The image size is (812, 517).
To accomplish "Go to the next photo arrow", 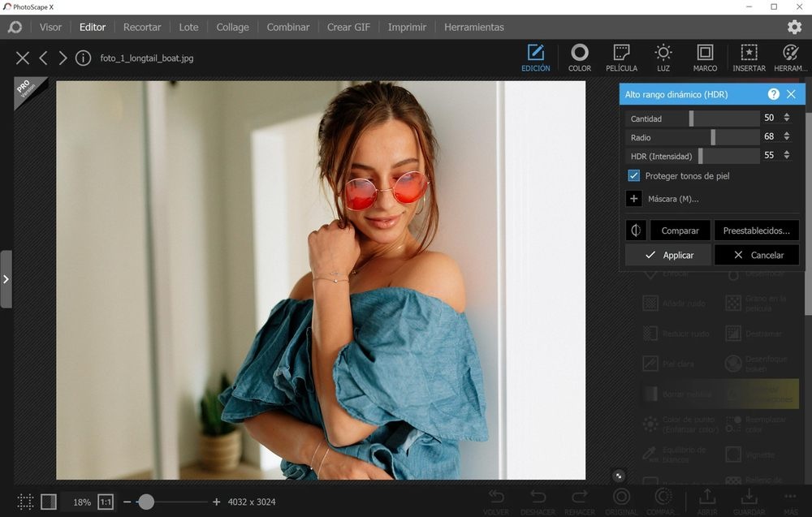I will click(x=63, y=58).
